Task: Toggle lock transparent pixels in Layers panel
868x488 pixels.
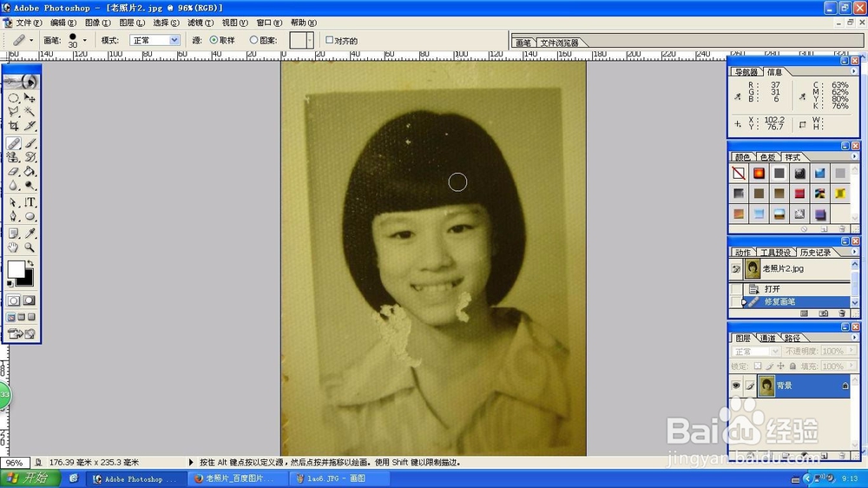Action: click(758, 366)
